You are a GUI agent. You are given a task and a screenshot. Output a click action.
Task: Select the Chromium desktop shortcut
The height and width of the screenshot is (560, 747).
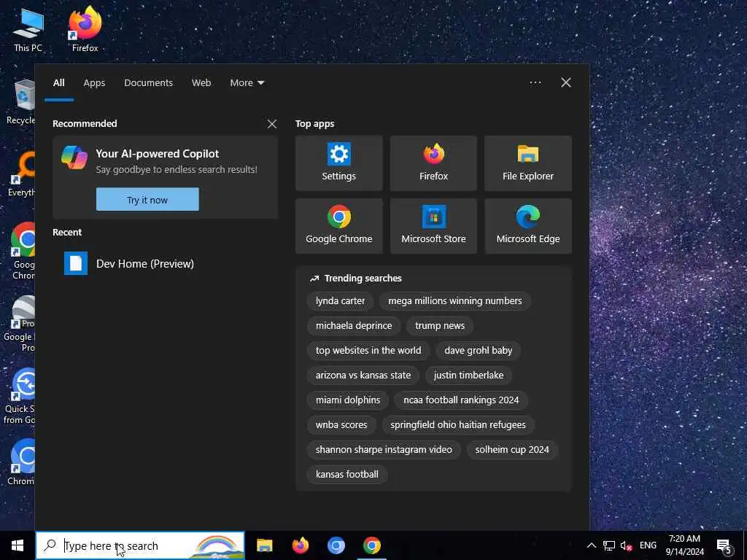pos(21,462)
